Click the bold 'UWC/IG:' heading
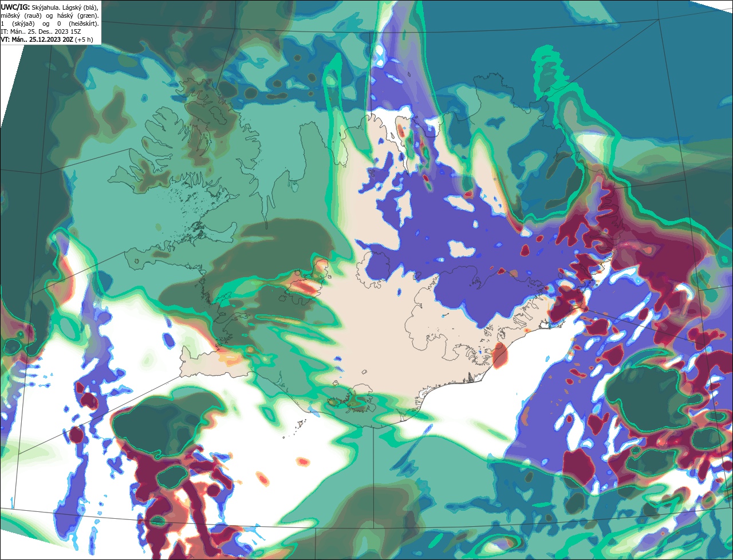Screen dimensions: 733x560 [x=15, y=7]
